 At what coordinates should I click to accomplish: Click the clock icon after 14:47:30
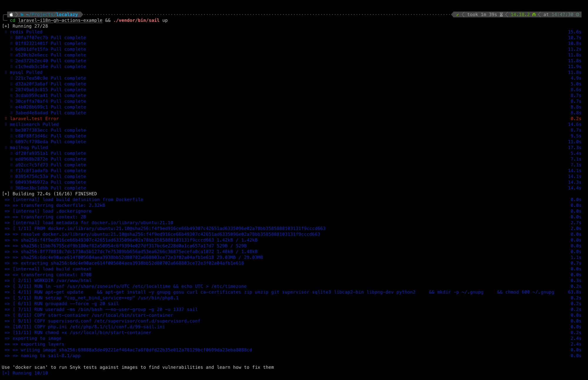[x=577, y=14]
